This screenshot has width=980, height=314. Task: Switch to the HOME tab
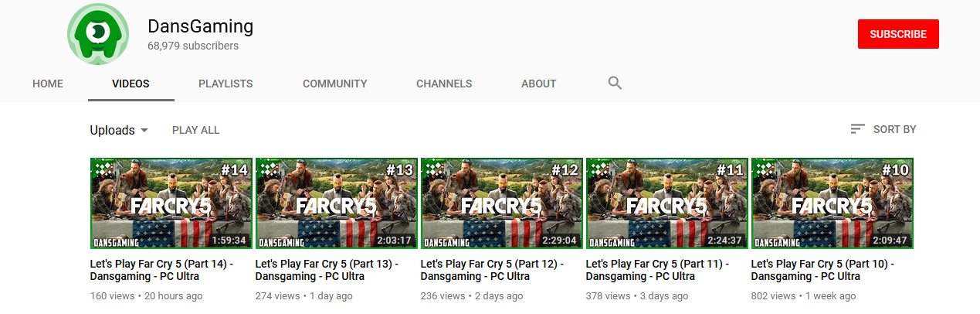click(x=48, y=84)
